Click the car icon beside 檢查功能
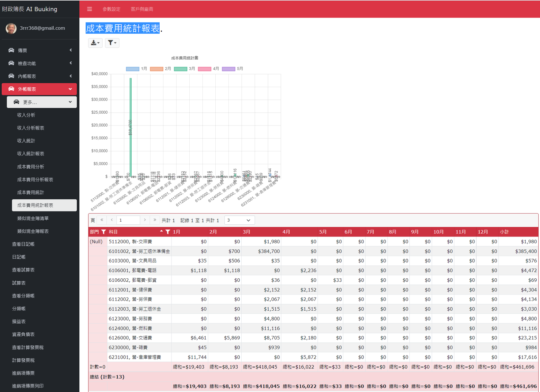This screenshot has width=540, height=392. pyautogui.click(x=11, y=63)
